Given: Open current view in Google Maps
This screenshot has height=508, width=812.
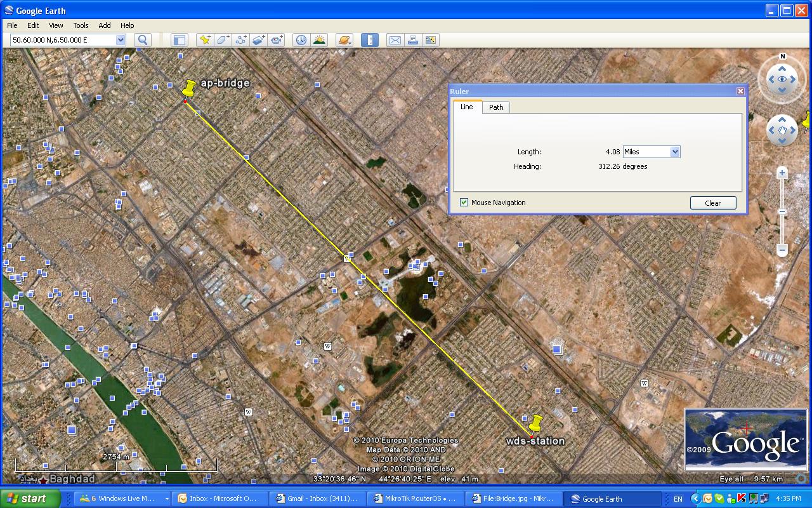Looking at the screenshot, I should tap(431, 39).
